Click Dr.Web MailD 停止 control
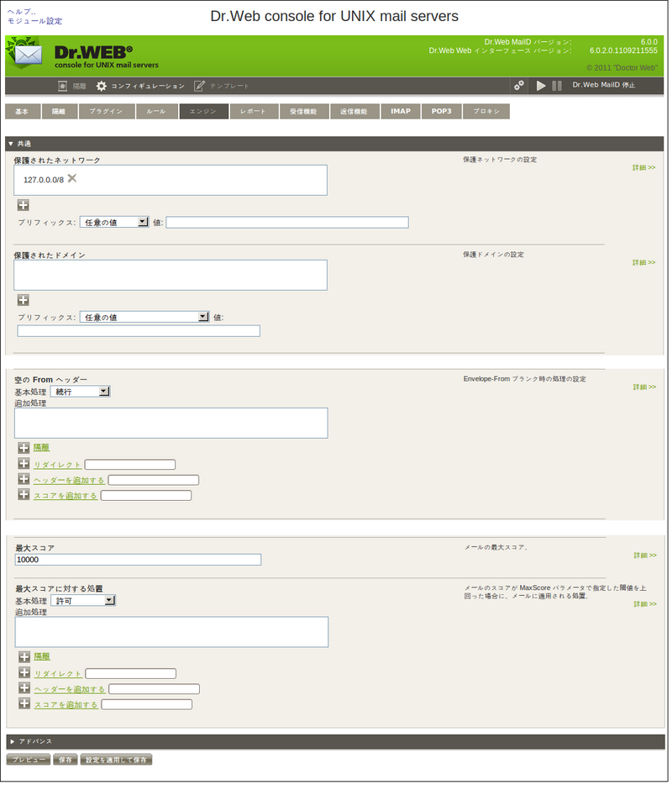This screenshot has width=672, height=785. pos(603,85)
